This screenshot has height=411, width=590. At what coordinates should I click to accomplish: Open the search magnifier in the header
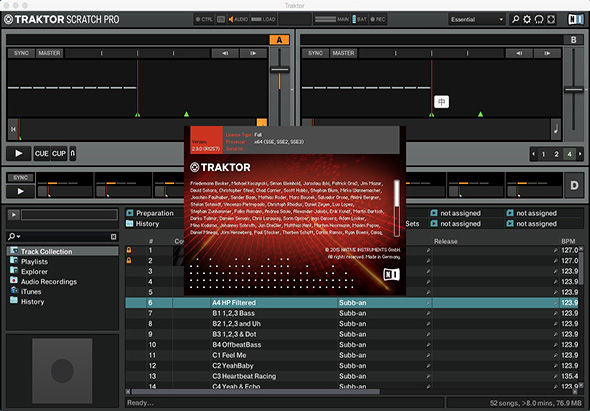point(515,19)
